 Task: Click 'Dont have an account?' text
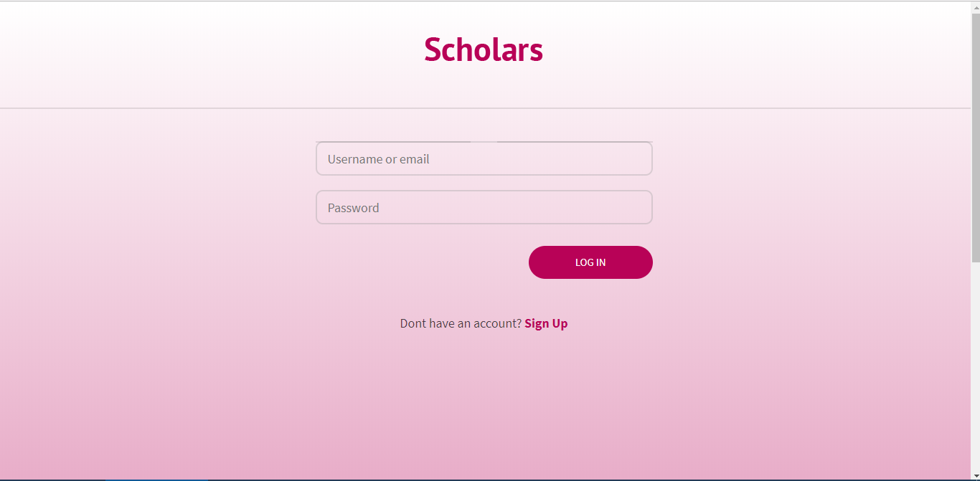tap(461, 323)
